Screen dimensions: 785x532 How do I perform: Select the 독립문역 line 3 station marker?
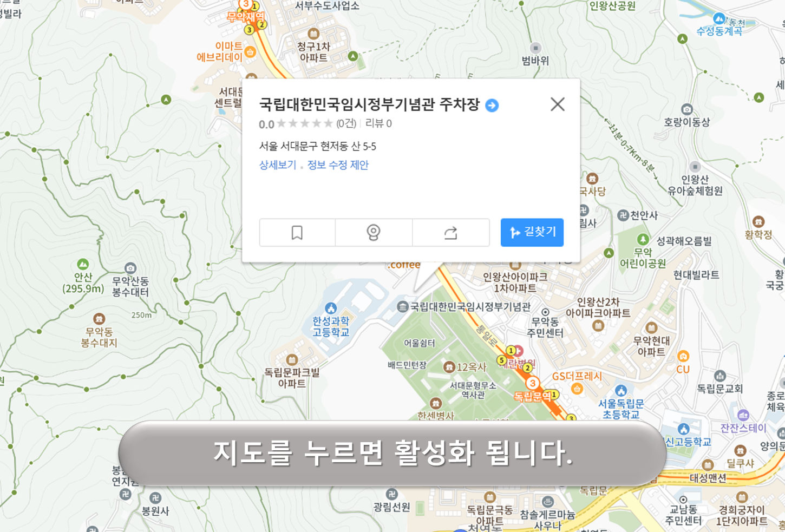pos(534,382)
